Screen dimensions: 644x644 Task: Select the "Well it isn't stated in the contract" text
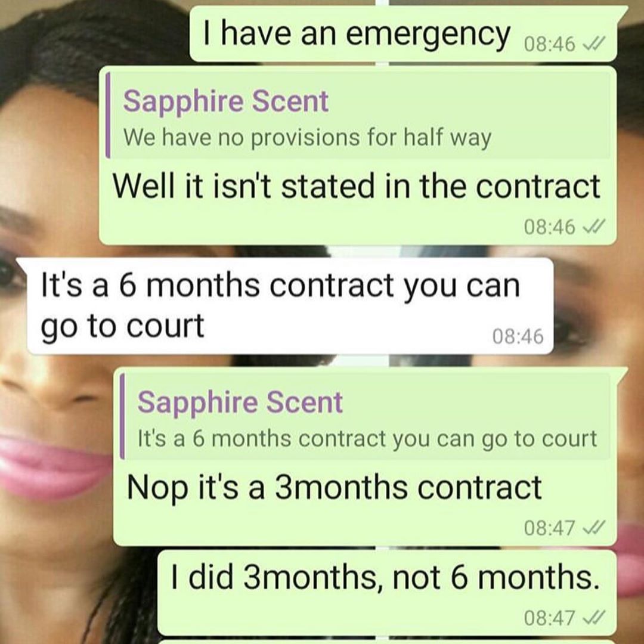tap(357, 186)
